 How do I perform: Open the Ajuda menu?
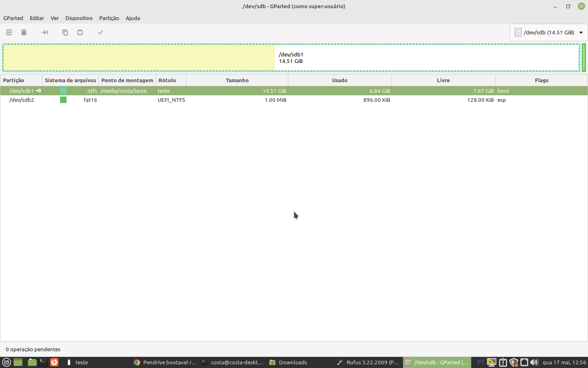click(133, 18)
